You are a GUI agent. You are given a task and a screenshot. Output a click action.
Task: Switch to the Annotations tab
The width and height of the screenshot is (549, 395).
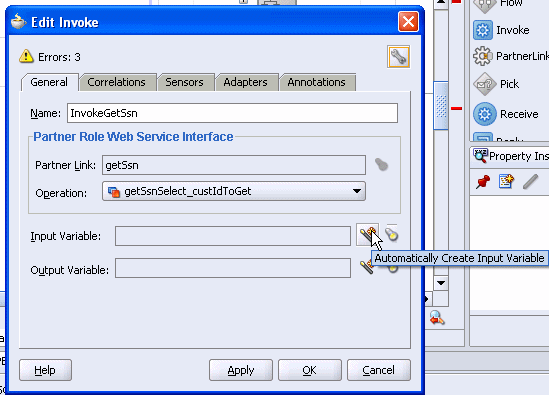coord(317,82)
